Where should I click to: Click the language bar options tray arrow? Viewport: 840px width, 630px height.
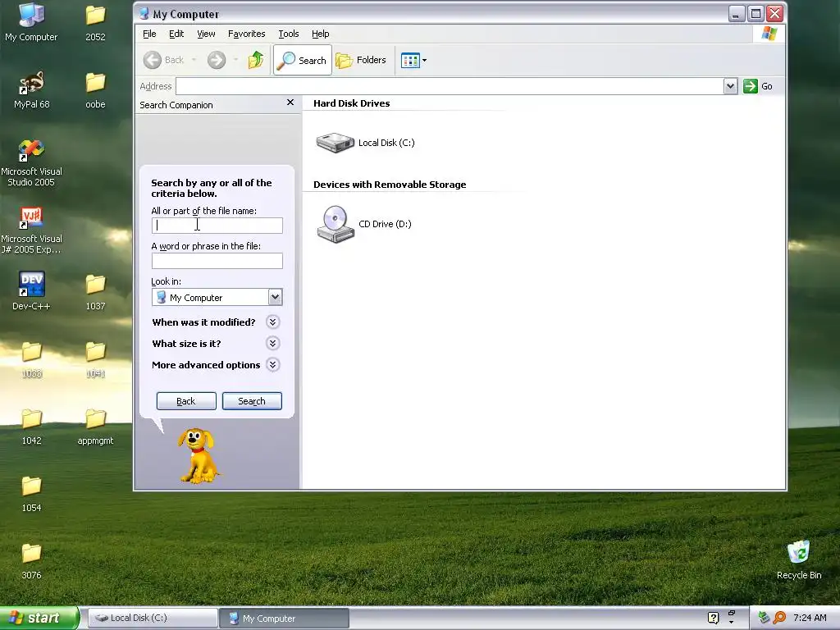coord(731,622)
